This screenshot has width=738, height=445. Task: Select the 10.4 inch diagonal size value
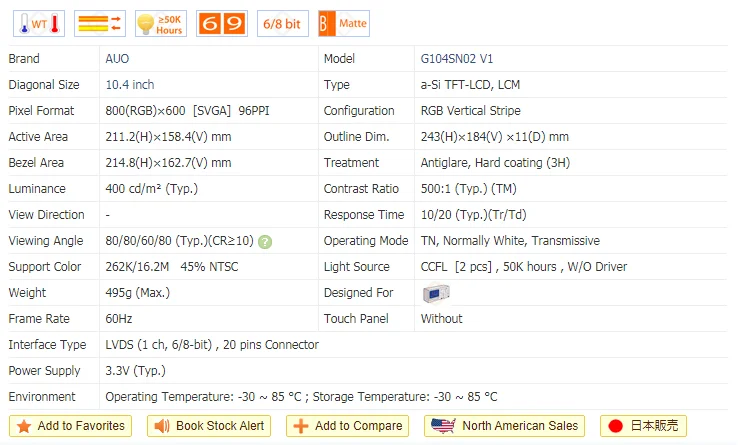click(x=130, y=85)
